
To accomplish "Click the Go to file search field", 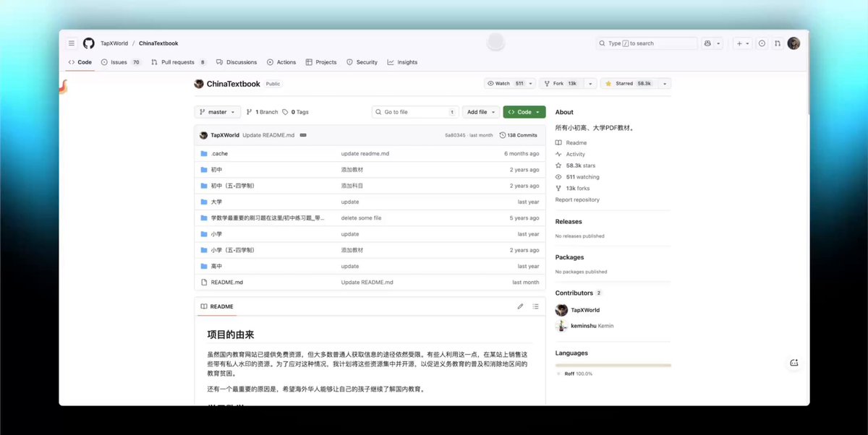I will tap(414, 111).
